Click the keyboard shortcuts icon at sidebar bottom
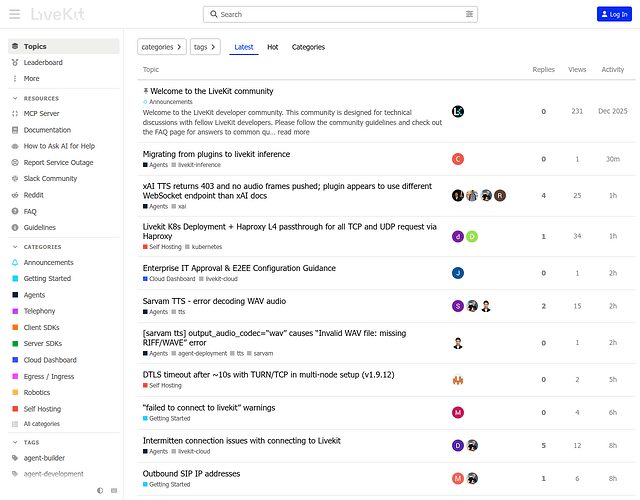The height and width of the screenshot is (500, 640). pyautogui.click(x=114, y=491)
